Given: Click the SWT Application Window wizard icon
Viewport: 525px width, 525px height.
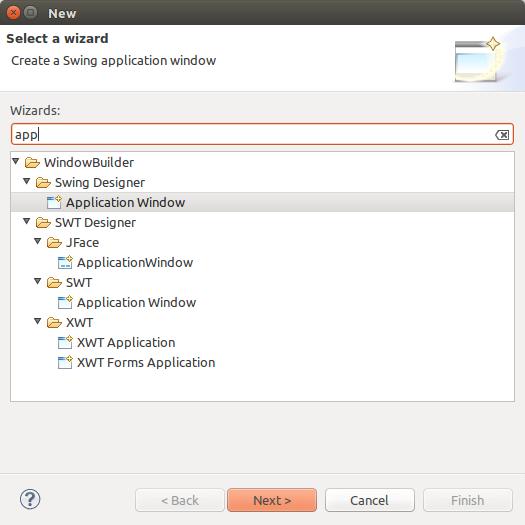Looking at the screenshot, I should coord(65,302).
